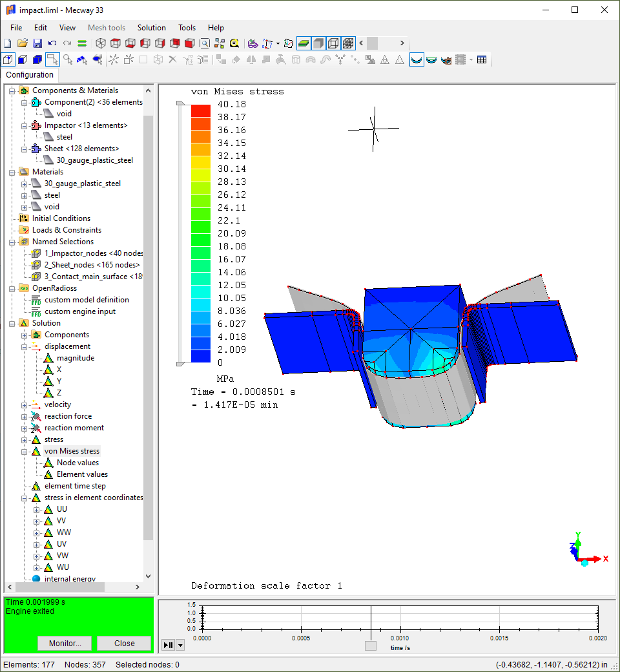
Task: Switch to isometric view cube icon
Action: (101, 43)
